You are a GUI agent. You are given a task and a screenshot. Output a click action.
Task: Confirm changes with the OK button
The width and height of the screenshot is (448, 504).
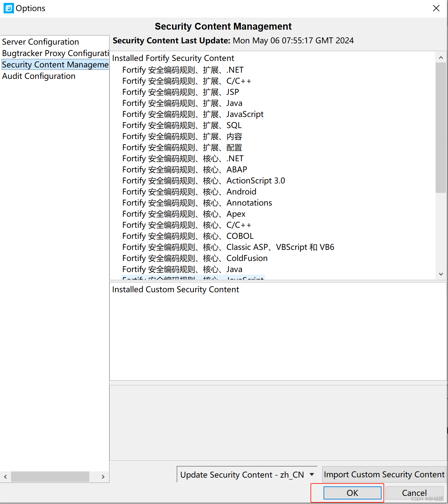click(352, 493)
